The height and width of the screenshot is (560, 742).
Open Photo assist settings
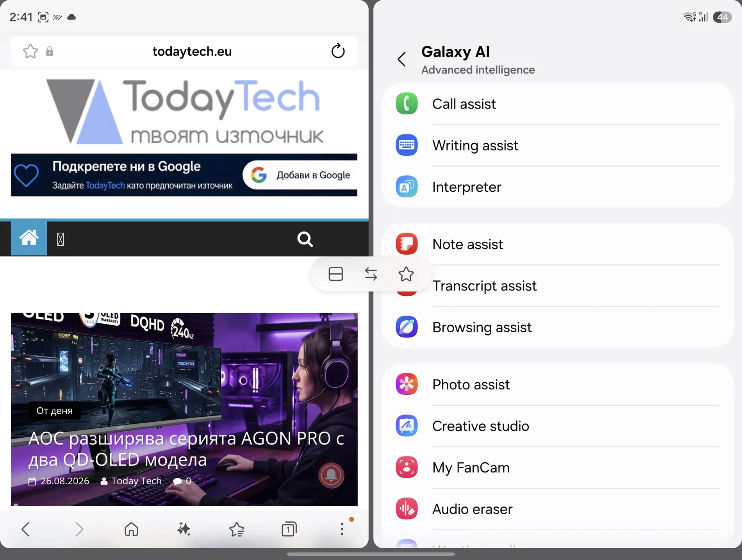click(558, 385)
